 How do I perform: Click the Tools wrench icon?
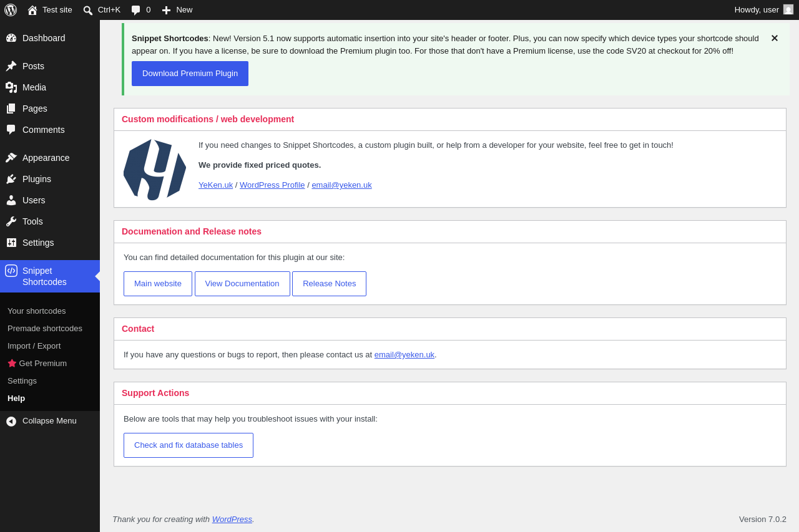[11, 221]
